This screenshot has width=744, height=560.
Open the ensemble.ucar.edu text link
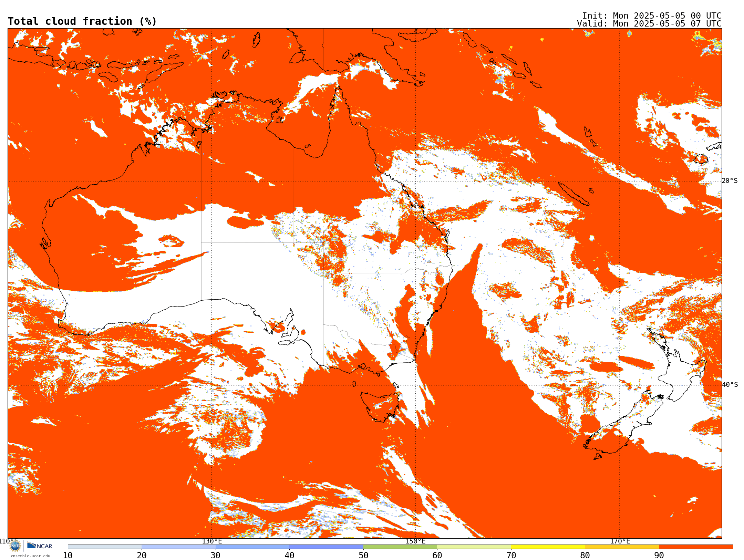pyautogui.click(x=31, y=556)
